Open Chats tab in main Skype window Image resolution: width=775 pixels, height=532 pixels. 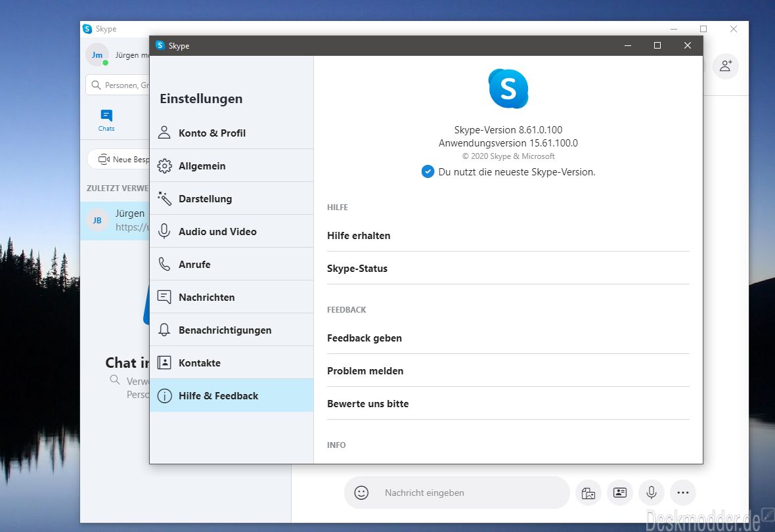pyautogui.click(x=106, y=120)
